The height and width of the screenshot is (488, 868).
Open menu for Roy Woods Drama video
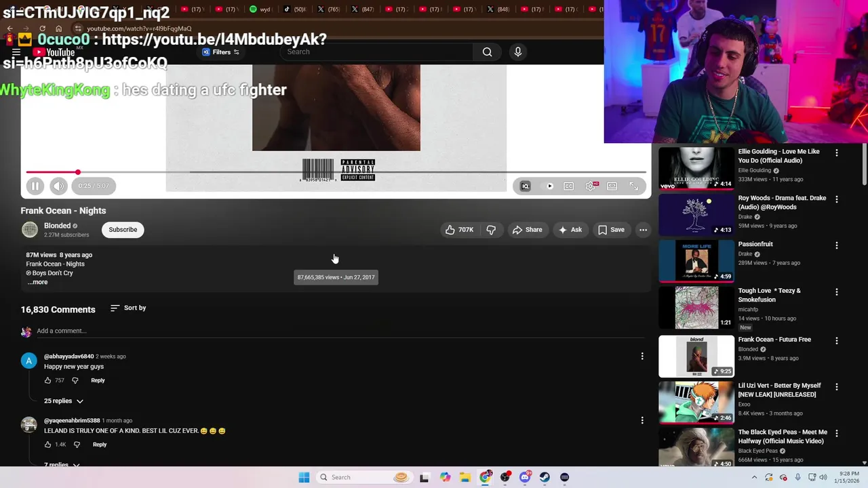837,199
